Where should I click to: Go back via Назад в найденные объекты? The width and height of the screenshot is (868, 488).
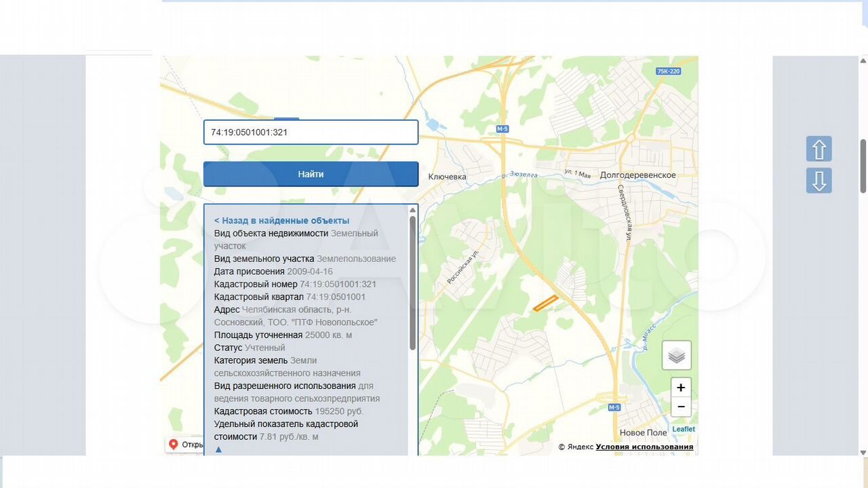pos(281,221)
